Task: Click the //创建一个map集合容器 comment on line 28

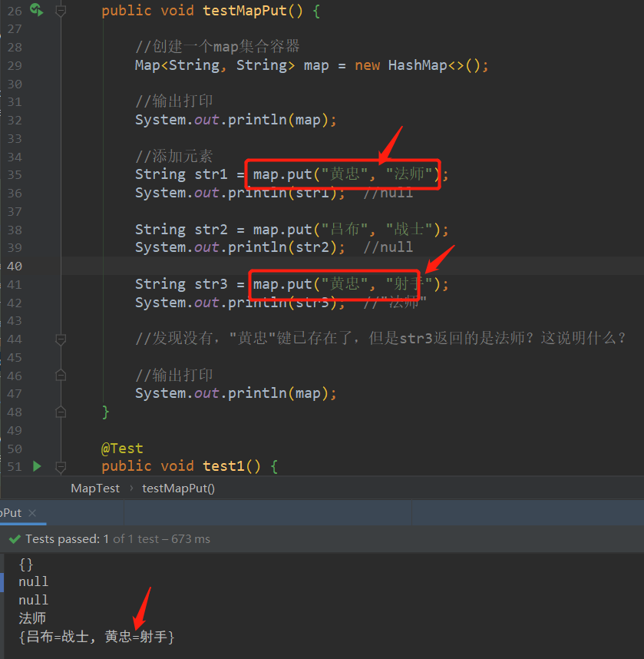Action: pos(217,47)
